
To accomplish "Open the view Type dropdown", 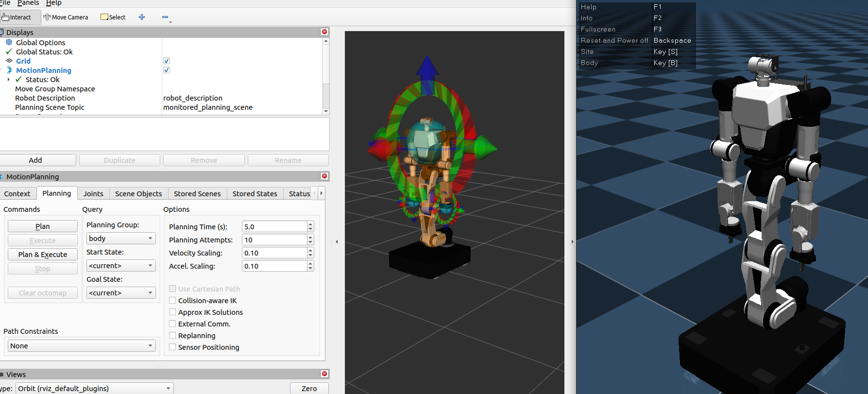I will 95,389.
